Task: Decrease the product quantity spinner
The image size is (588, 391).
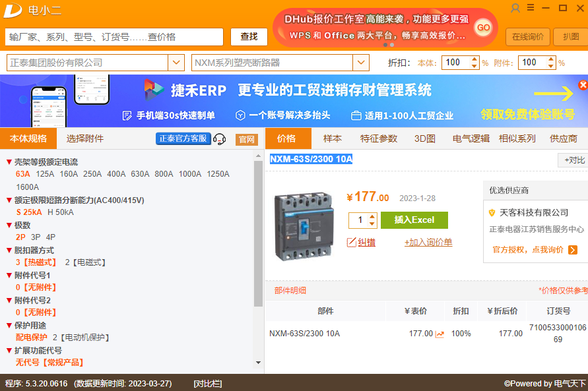Action: click(372, 224)
